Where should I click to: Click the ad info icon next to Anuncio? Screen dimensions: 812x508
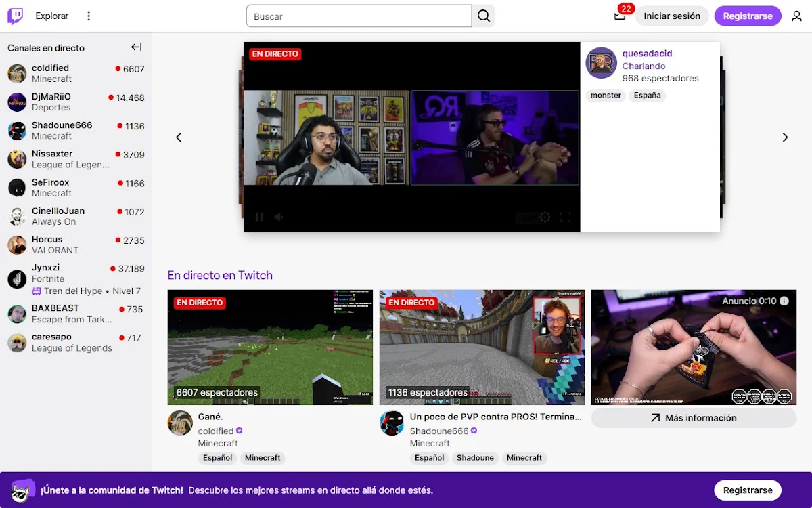coord(784,301)
